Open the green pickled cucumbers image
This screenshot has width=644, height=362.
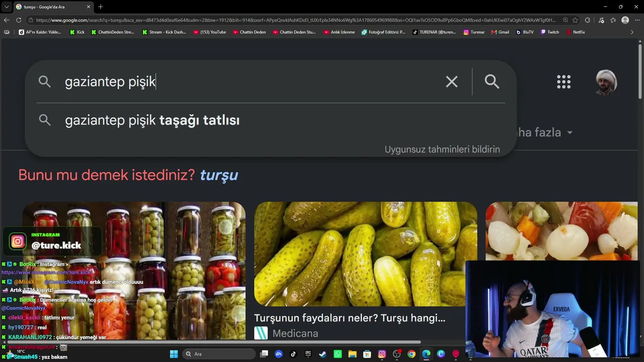coord(365,254)
